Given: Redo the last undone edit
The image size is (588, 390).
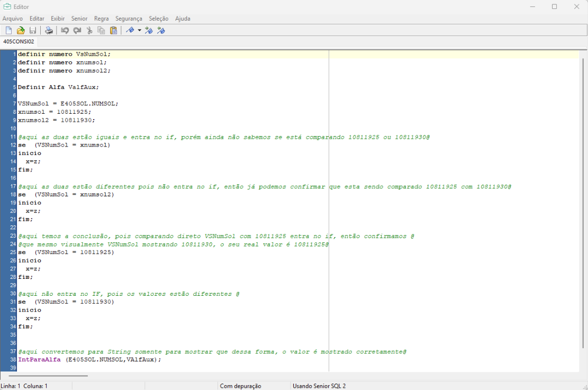Looking at the screenshot, I should [x=77, y=30].
